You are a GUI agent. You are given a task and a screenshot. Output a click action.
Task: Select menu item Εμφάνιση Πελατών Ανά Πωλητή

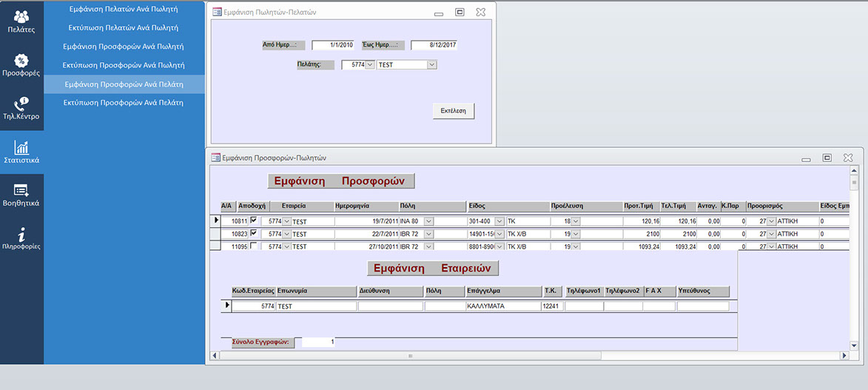124,10
